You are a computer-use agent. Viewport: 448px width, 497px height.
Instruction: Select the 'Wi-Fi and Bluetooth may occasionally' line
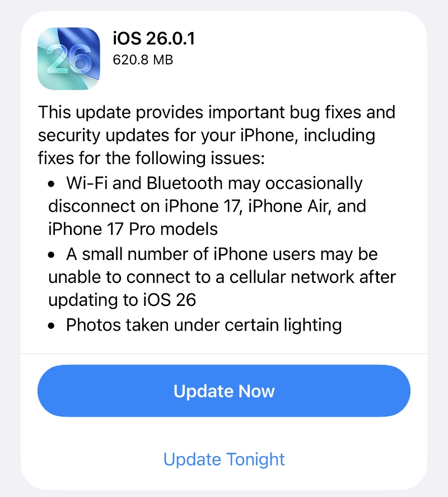214,184
